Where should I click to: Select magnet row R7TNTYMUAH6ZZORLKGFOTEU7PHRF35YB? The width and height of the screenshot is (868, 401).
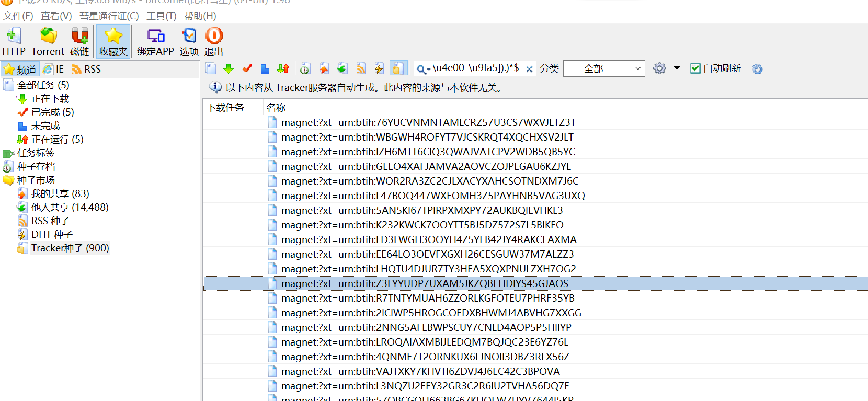(x=535, y=298)
